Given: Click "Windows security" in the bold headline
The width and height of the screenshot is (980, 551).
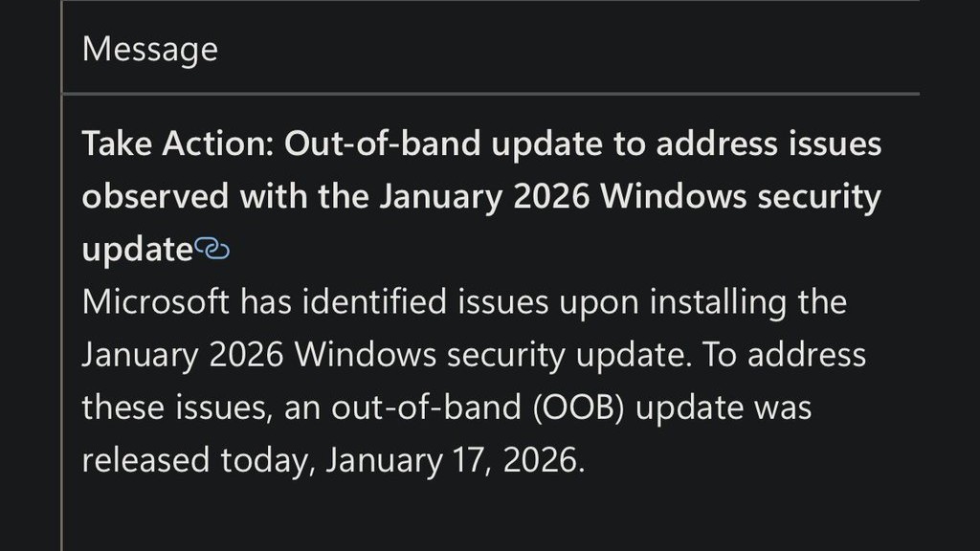Looking at the screenshot, I should (x=730, y=197).
